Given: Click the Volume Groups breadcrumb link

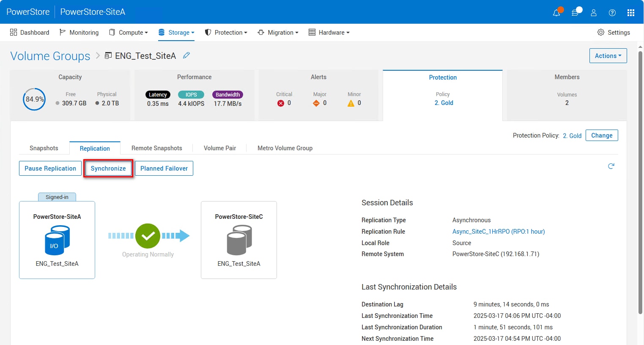Looking at the screenshot, I should click(x=50, y=56).
